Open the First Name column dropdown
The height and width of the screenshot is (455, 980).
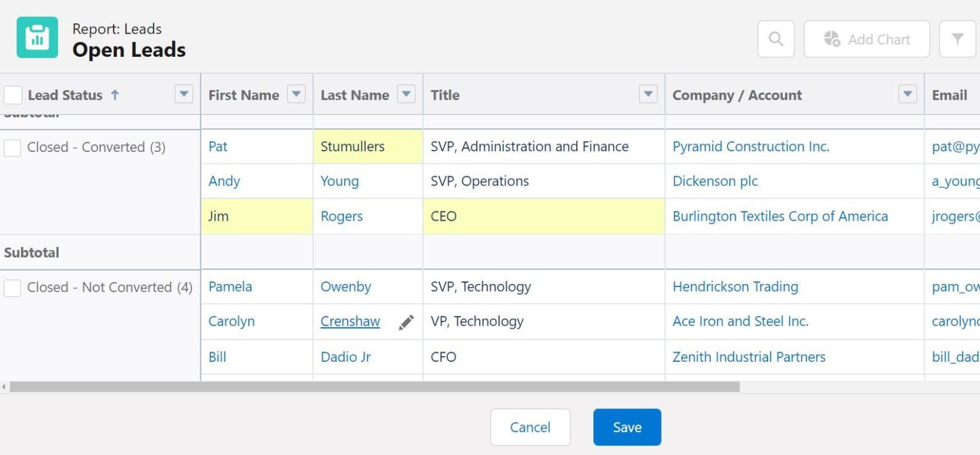(x=296, y=94)
